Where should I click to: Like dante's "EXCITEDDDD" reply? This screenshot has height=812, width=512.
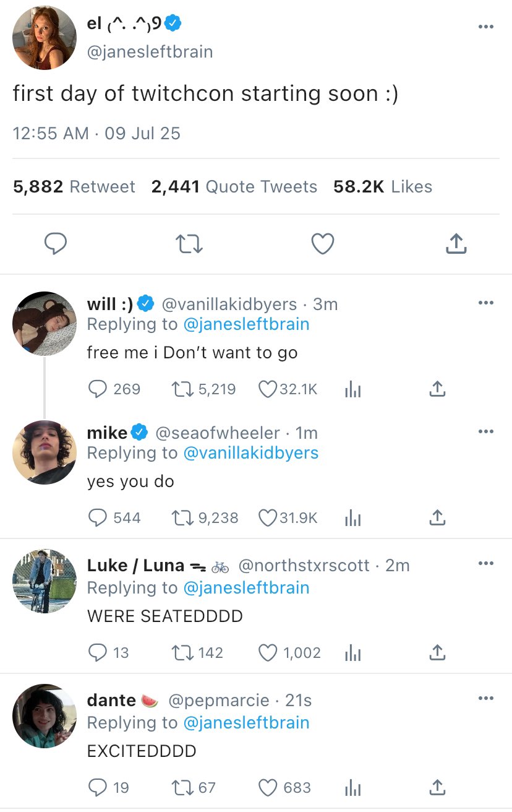click(267, 788)
